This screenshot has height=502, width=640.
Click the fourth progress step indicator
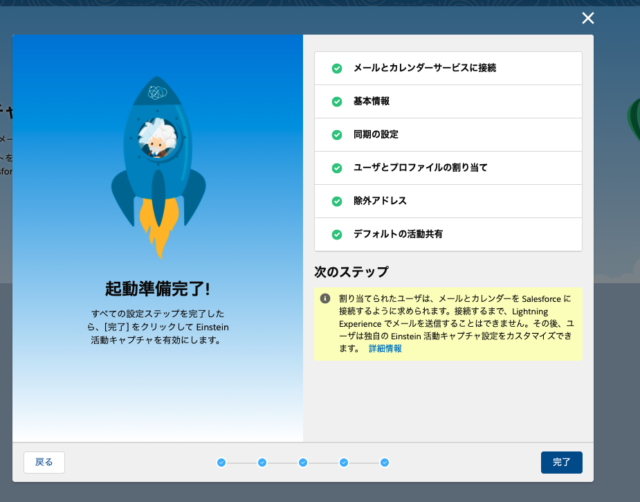tap(344, 462)
